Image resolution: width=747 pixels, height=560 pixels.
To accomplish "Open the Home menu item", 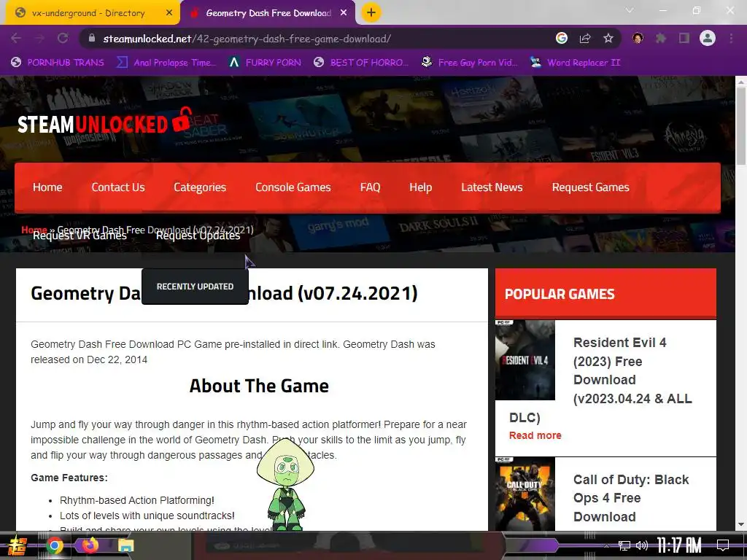I will tap(47, 187).
